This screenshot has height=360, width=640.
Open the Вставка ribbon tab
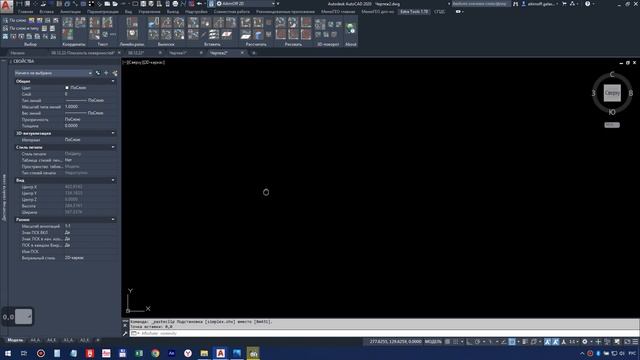(47, 12)
